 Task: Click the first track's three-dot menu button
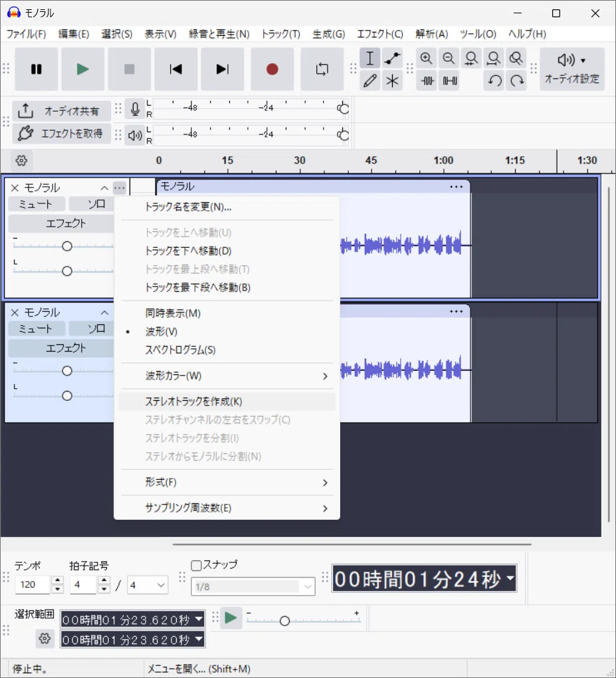coord(120,187)
